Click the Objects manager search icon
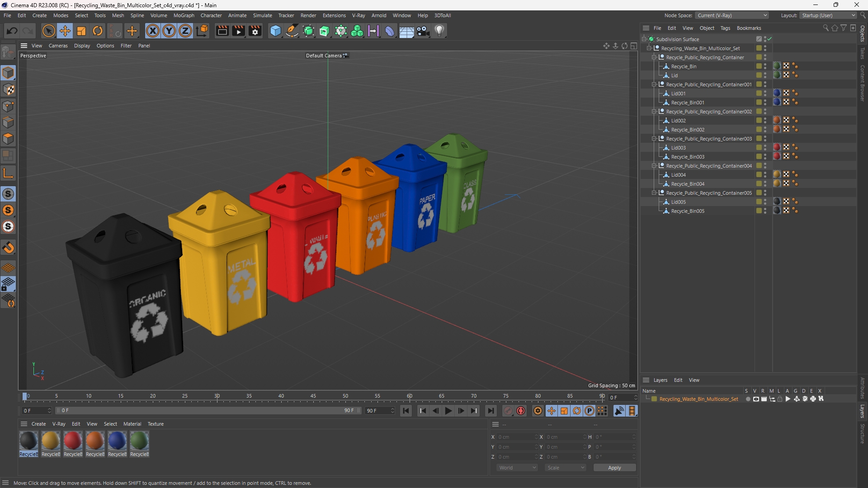This screenshot has width=868, height=488. tap(826, 28)
